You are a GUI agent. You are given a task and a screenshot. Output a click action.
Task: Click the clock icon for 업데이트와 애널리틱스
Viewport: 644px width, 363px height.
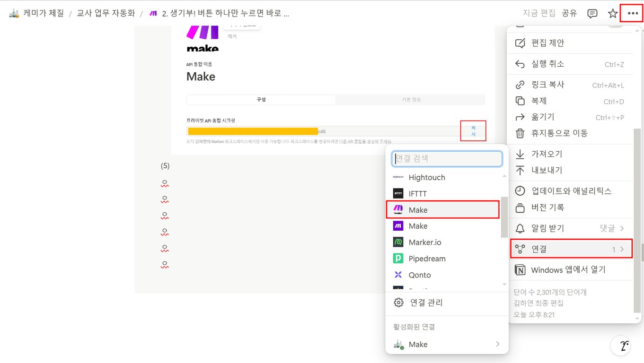pos(520,191)
